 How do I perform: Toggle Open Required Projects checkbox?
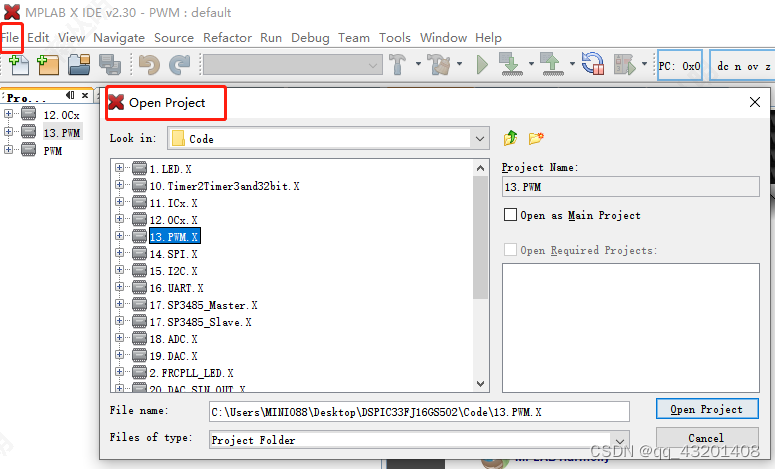[510, 250]
